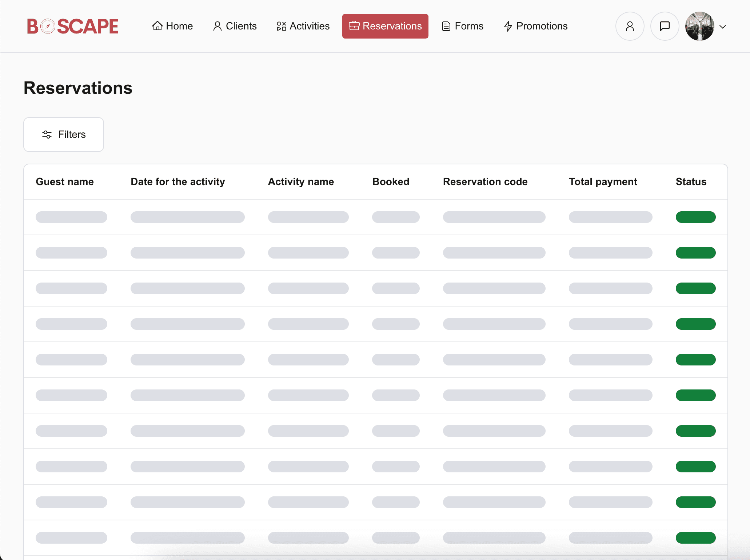The height and width of the screenshot is (560, 750).
Task: Click the sliders icon in Filters
Action: click(47, 135)
